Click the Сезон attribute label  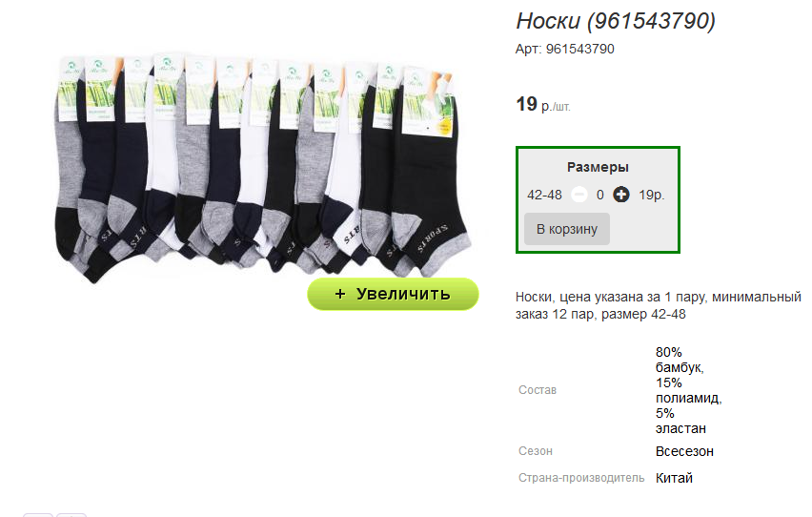(535, 451)
